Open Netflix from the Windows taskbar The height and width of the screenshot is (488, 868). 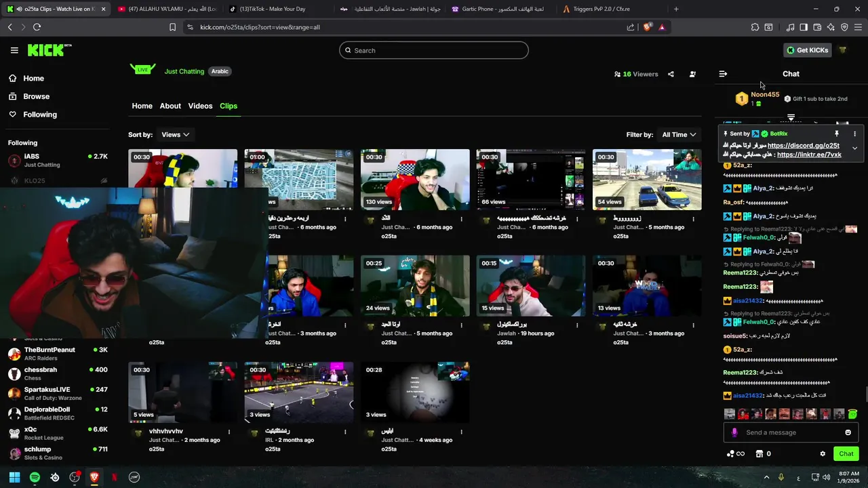coord(114,477)
